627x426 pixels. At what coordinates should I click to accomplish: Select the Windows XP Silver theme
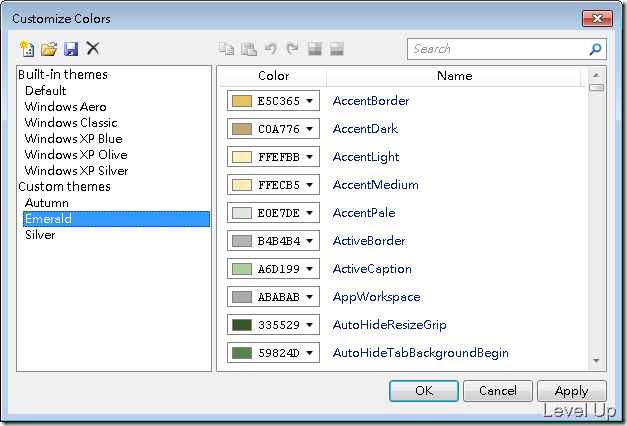pos(76,171)
